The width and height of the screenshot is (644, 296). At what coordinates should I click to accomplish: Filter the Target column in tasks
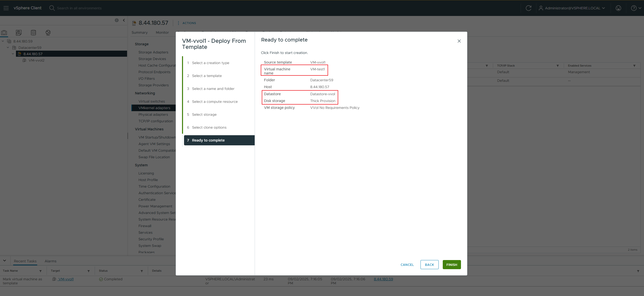89,271
